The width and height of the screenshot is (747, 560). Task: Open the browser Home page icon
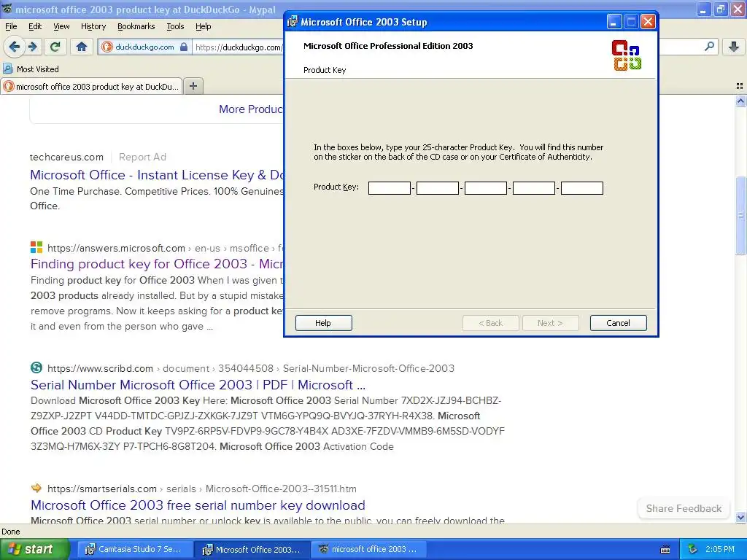[x=82, y=47]
